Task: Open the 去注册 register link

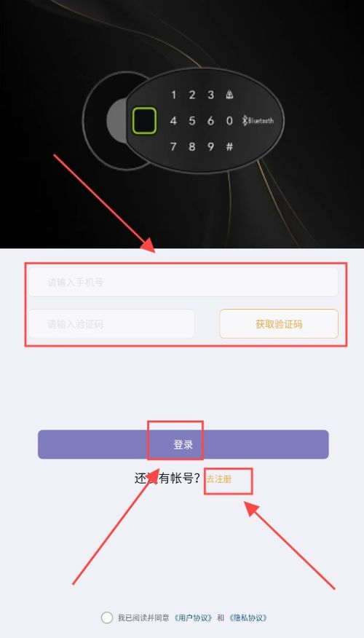Action: coord(219,479)
